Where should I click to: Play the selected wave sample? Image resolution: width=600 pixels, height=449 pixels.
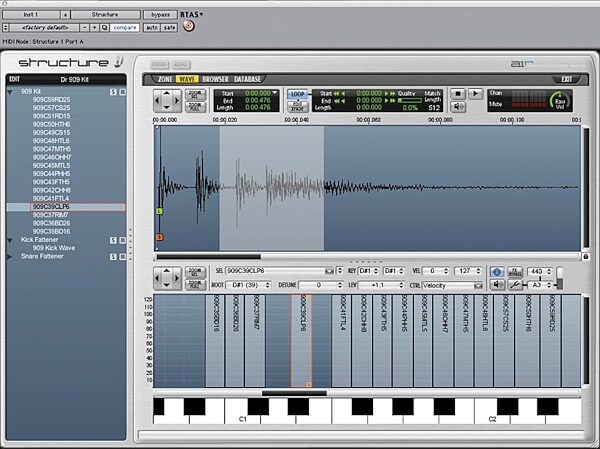[475, 94]
